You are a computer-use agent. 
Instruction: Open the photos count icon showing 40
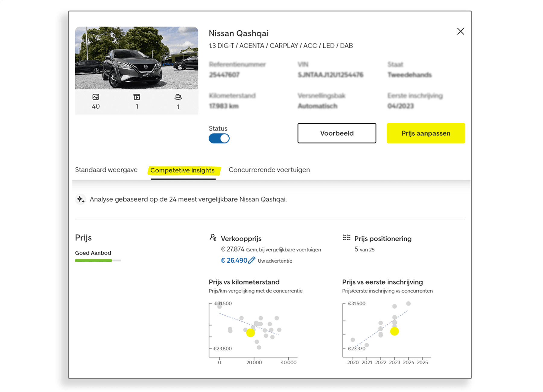pos(96,97)
